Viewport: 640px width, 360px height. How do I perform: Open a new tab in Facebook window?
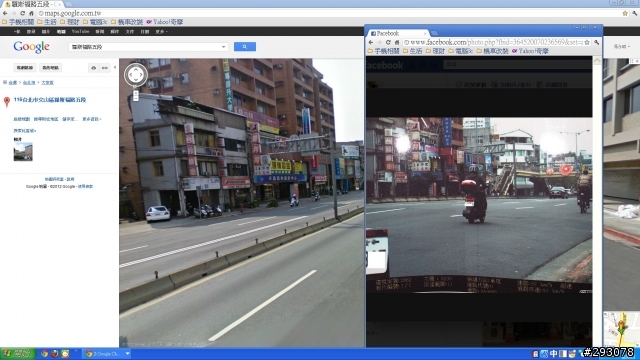434,33
